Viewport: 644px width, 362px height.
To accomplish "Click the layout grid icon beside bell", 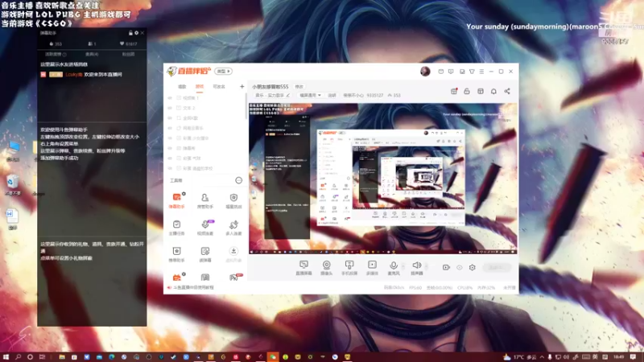I will [480, 92].
